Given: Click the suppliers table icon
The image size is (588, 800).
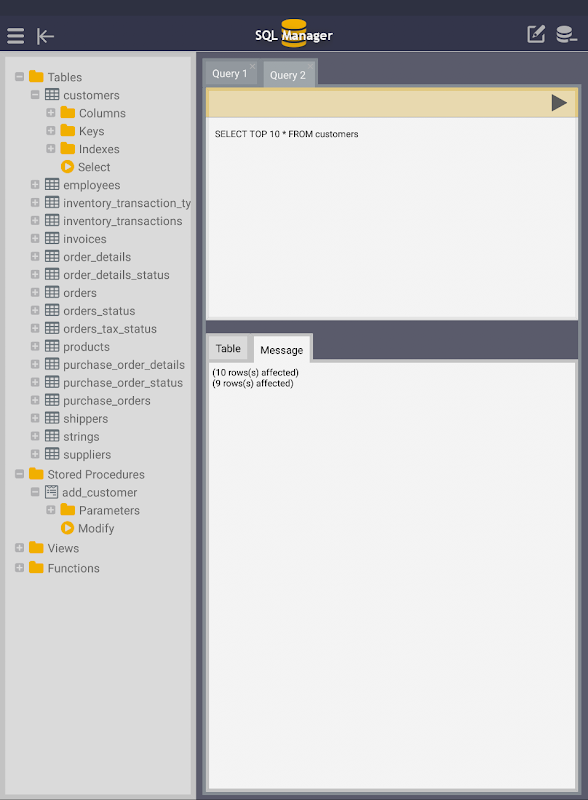Looking at the screenshot, I should click(52, 454).
